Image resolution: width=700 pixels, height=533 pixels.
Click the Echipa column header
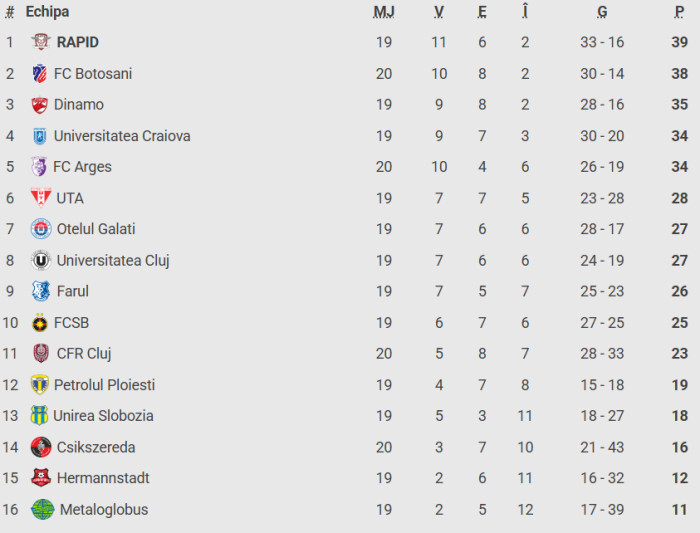tap(47, 12)
